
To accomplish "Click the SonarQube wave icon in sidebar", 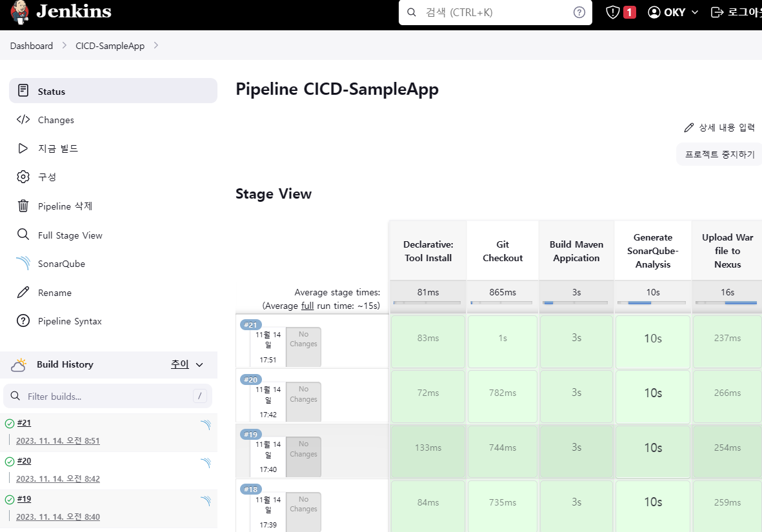I will tap(23, 263).
